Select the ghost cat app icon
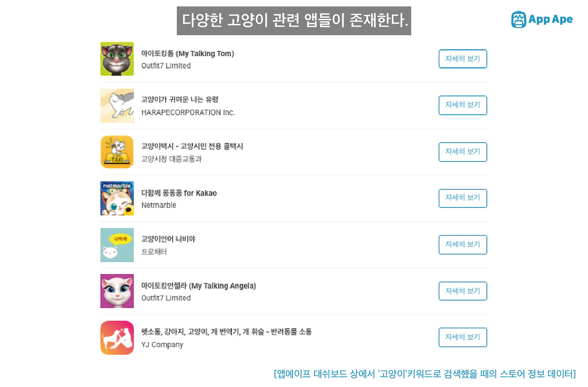The width and height of the screenshot is (588, 387). [117, 106]
